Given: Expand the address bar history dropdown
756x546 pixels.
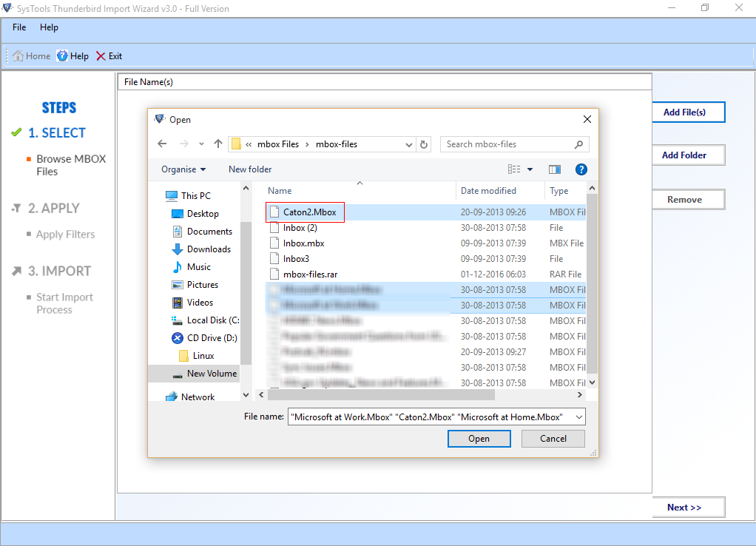Looking at the screenshot, I should point(408,144).
